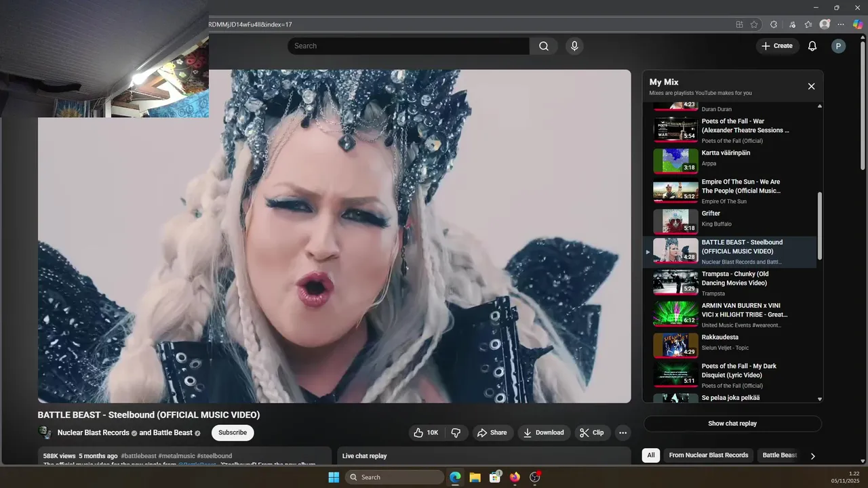Like the video with thumbs up

[427, 432]
